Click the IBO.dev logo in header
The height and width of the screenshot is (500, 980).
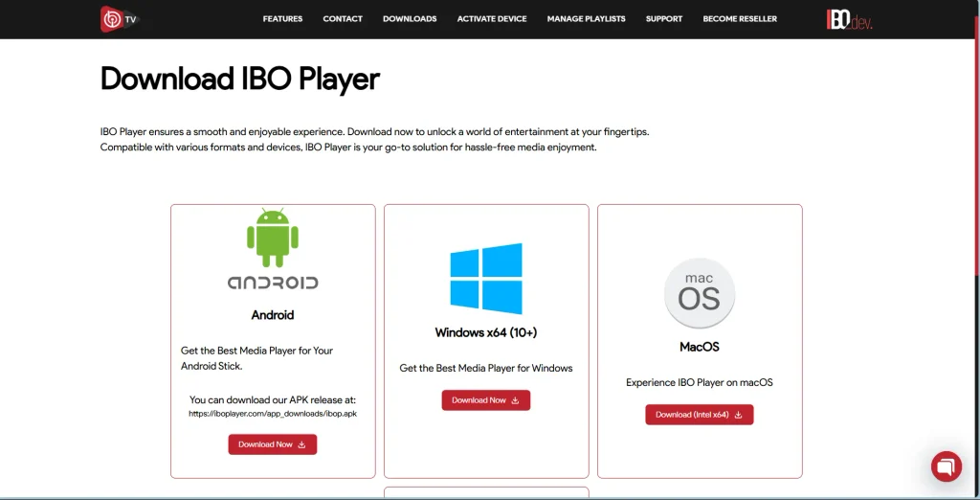[849, 19]
